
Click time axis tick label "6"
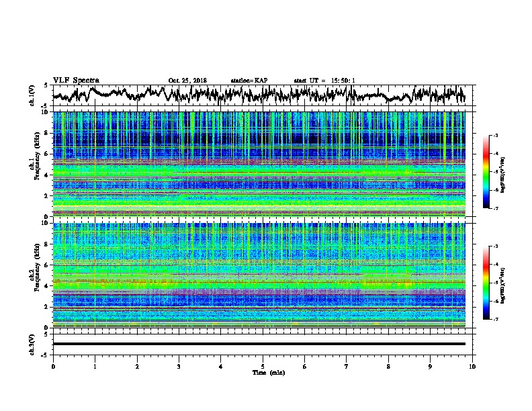tap(305, 367)
